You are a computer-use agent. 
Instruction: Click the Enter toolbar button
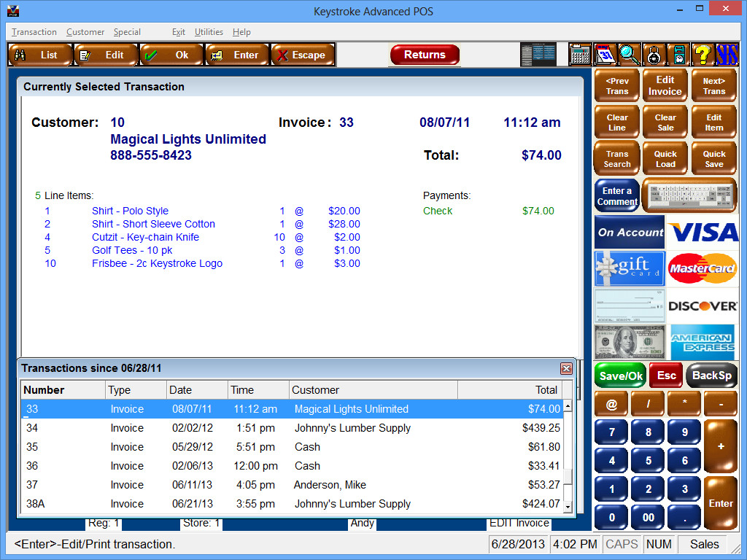(x=238, y=55)
